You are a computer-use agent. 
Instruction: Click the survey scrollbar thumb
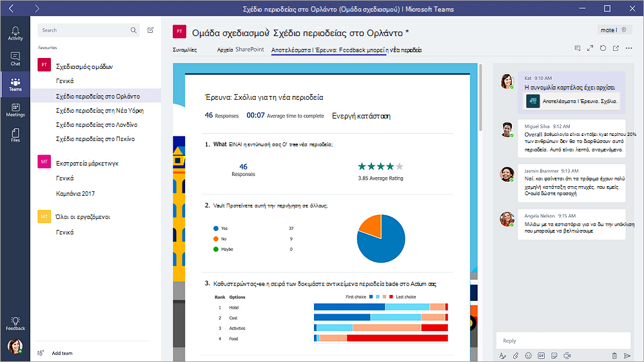coord(480,98)
